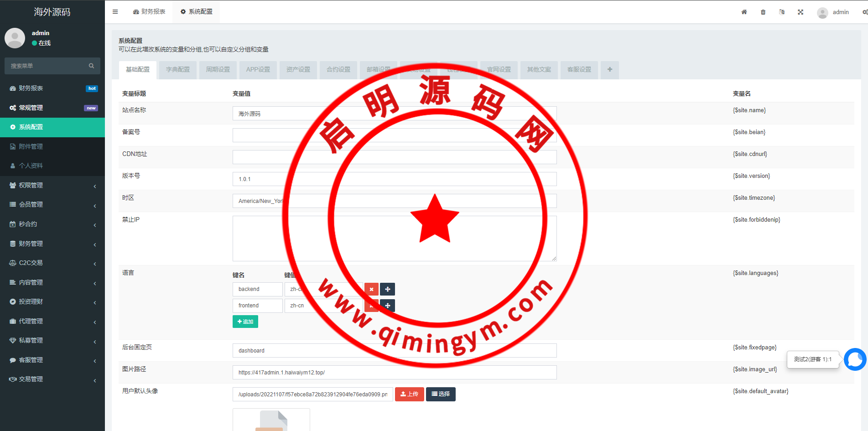Click the hamburger menu toggle icon

pyautogui.click(x=115, y=12)
